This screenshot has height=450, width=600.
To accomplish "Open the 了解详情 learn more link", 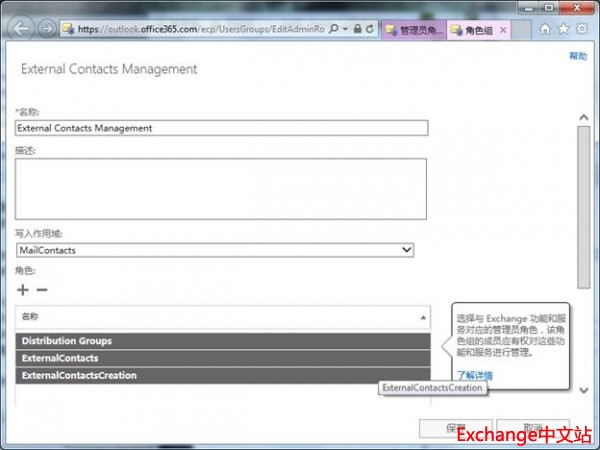I will tap(474, 376).
